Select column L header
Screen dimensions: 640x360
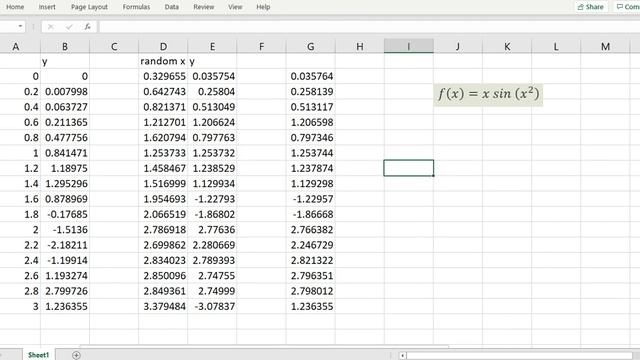tap(556, 47)
